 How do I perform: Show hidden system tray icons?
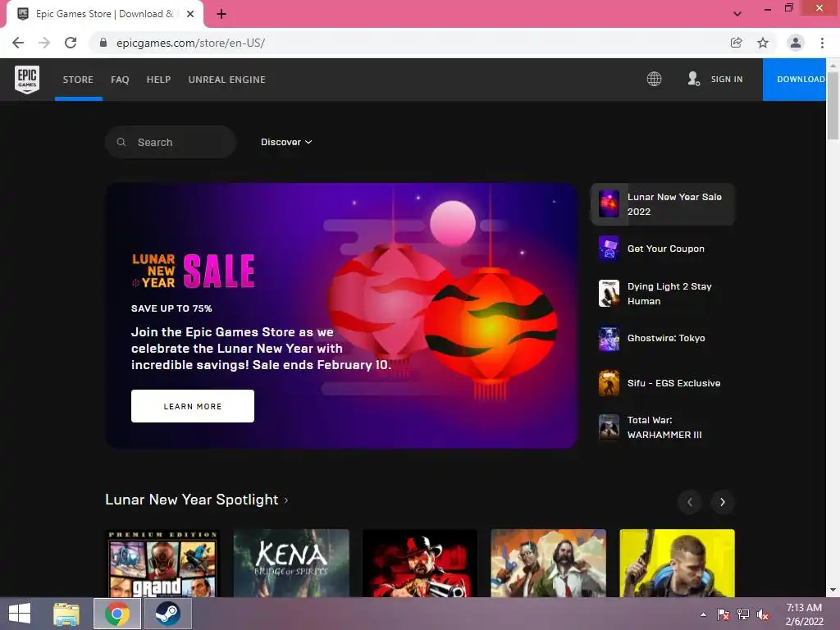tap(703, 614)
